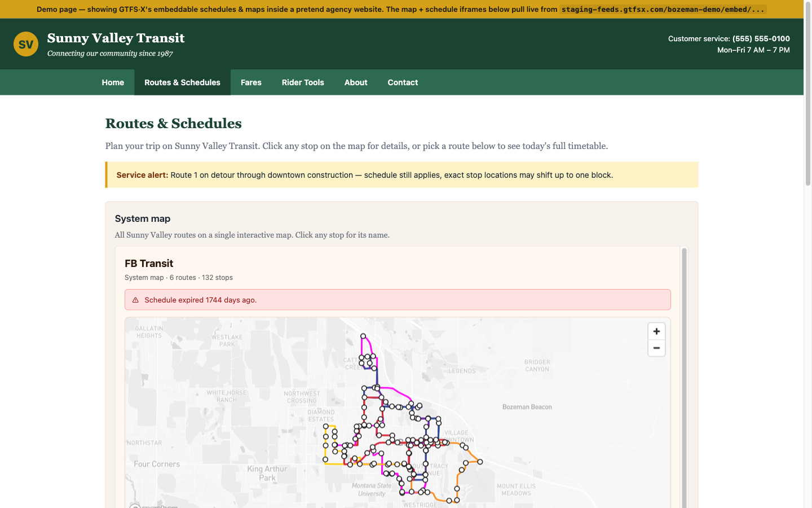Click the embedded map frame's scrollbar
812x508 pixels.
click(684, 377)
